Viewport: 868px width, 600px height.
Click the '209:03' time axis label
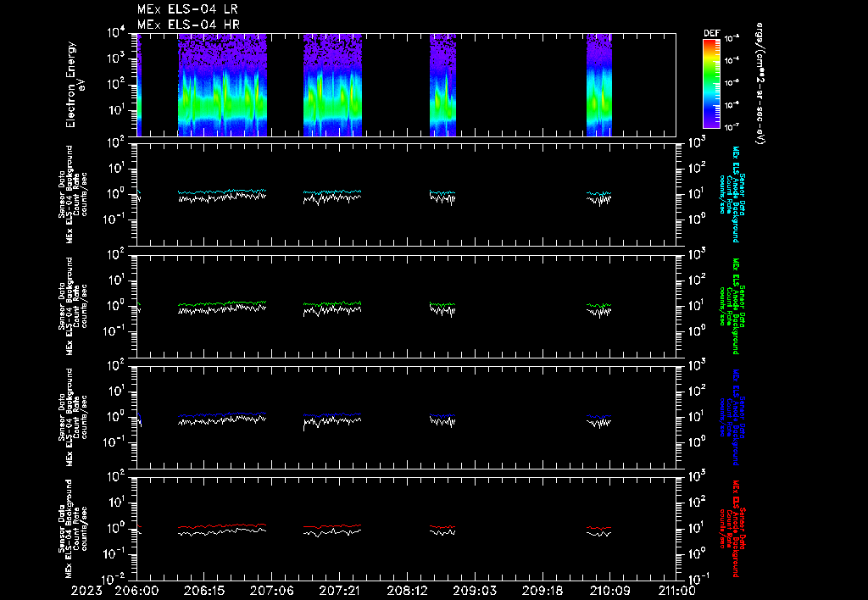475,592
